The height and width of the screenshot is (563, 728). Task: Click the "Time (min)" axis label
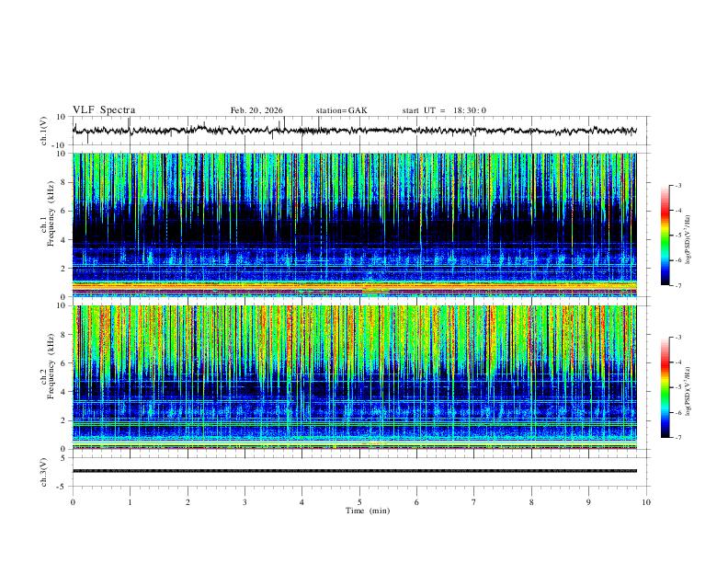[368, 511]
